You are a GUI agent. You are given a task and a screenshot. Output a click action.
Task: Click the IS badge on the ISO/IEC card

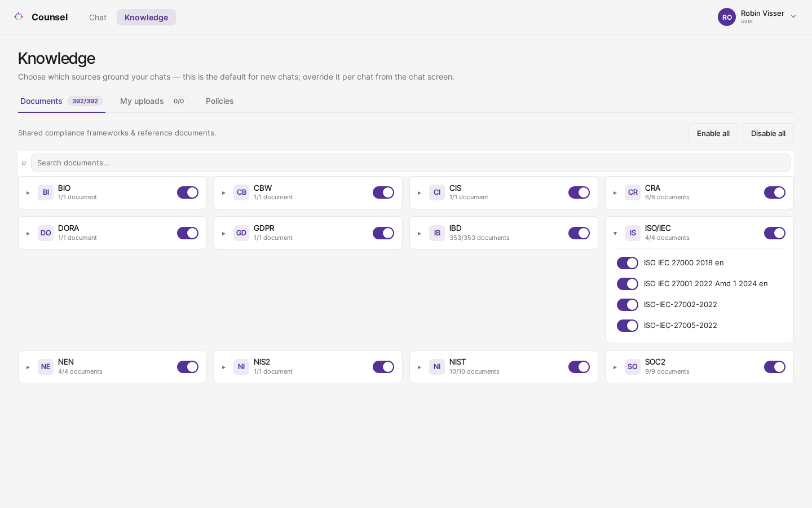(633, 233)
